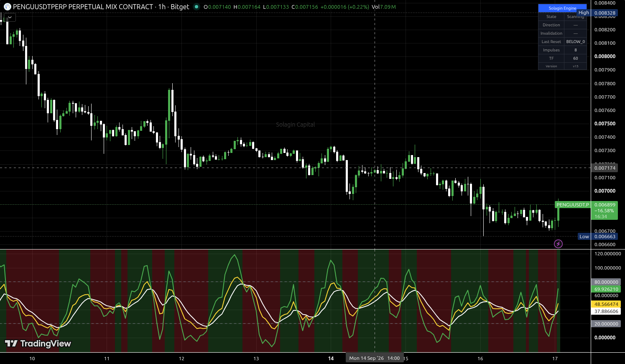Click the 0.006899 current price label

[x=605, y=205]
